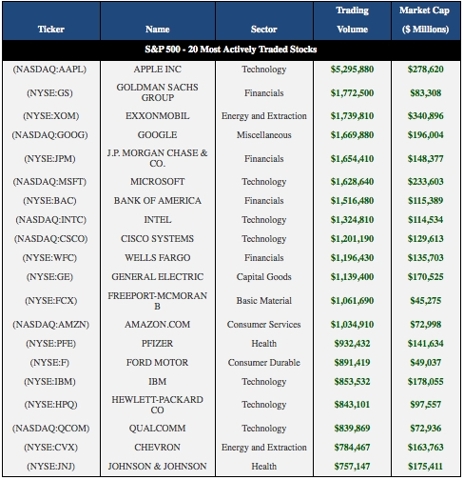Select the (NASDAQ:AAPL) ticker cell
This screenshot has width=464, height=480.
point(50,69)
